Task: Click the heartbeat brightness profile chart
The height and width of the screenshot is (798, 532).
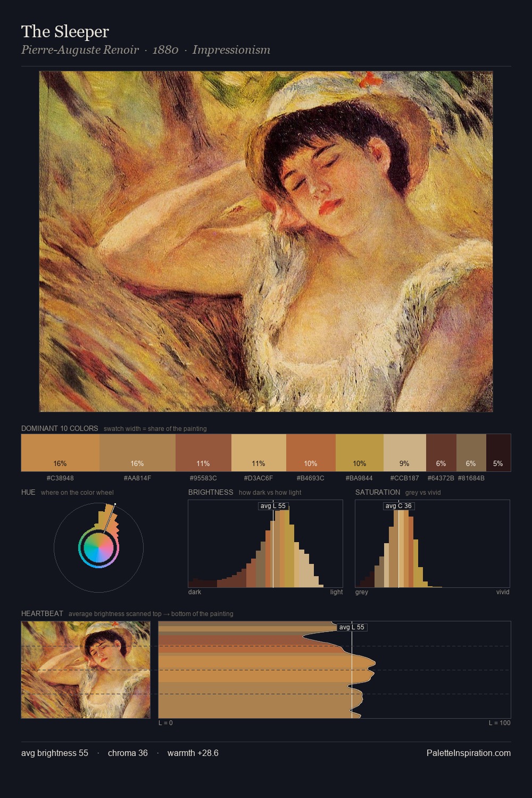Action: [335, 670]
